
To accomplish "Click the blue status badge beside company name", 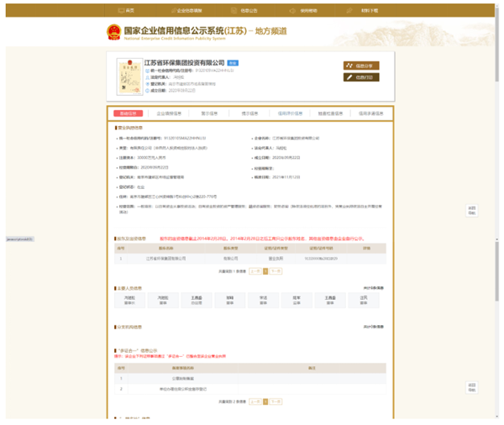I will click(233, 63).
